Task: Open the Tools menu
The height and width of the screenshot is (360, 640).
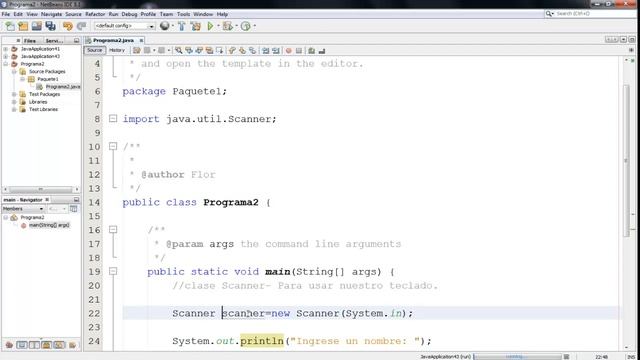Action: pos(183,14)
